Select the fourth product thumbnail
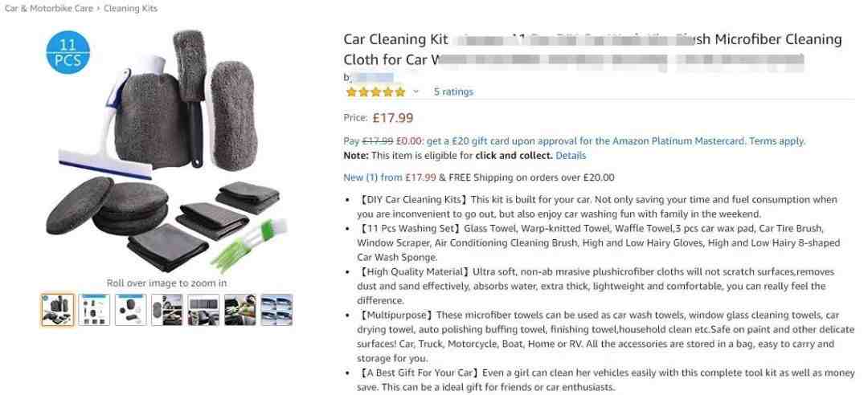 (166, 310)
